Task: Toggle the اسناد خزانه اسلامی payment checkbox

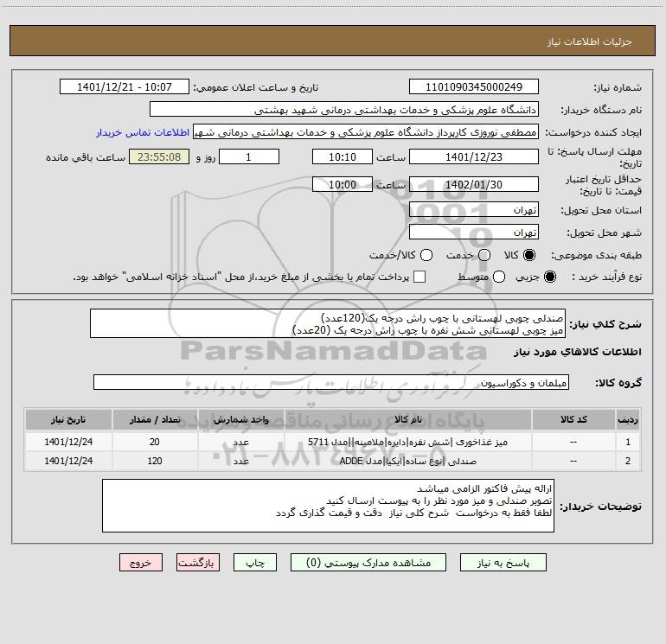Action: 419,277
